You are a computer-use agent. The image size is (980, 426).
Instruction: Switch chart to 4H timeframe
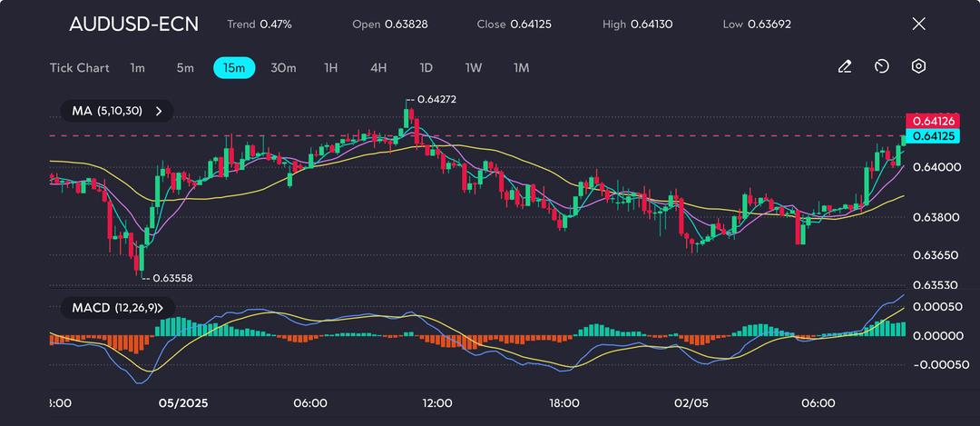click(378, 67)
